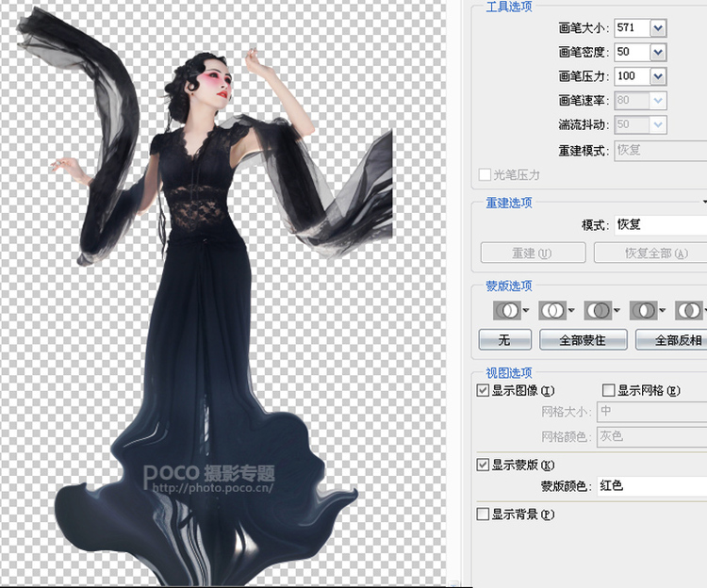Click the Replace Selection mask icon
The height and width of the screenshot is (588, 707).
tap(507, 310)
